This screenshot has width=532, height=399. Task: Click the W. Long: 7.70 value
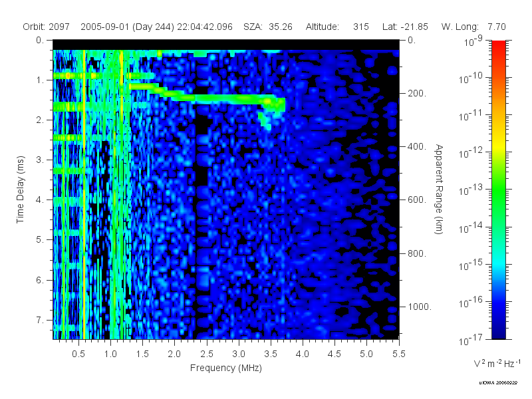pos(473,27)
